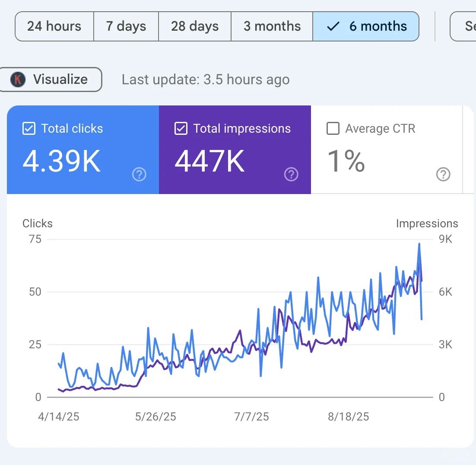This screenshot has width=476, height=465.
Task: Click the highest peak on the chart line
Action: tap(419, 244)
